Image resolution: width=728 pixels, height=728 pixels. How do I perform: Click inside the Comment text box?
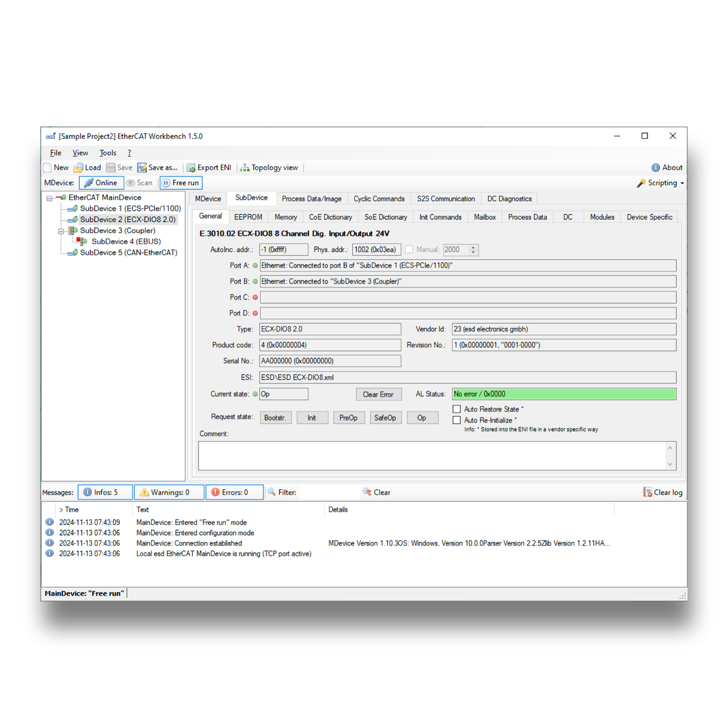pos(431,456)
